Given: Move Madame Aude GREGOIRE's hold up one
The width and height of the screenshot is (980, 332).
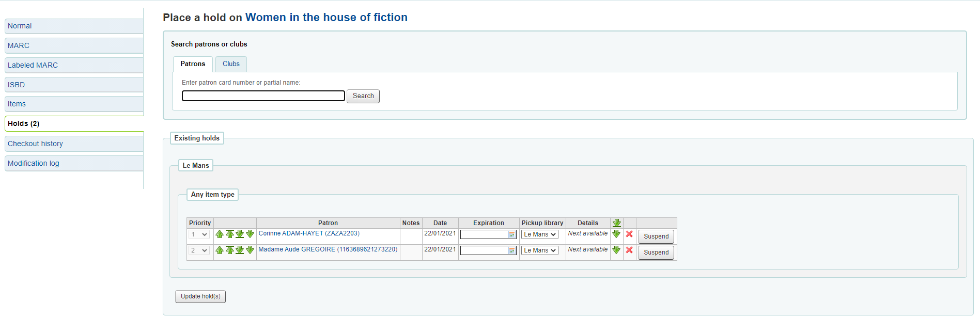Looking at the screenshot, I should pyautogui.click(x=220, y=250).
